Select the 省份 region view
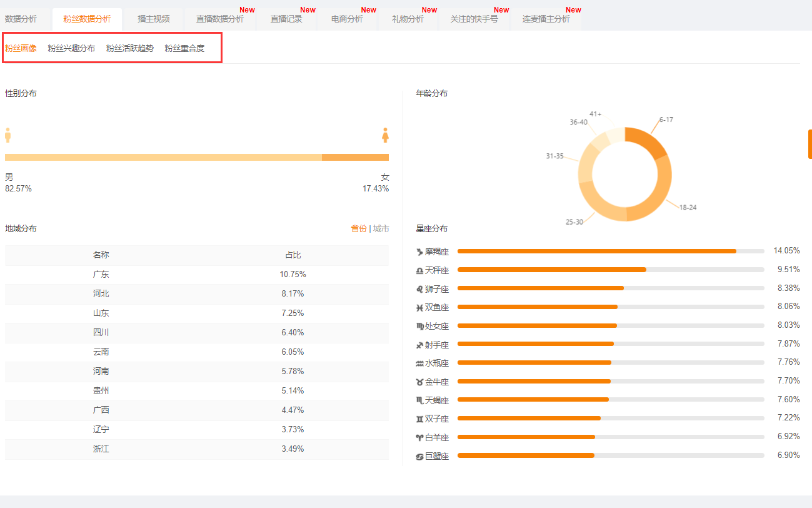Screen dimensions: 812x508 [359, 228]
